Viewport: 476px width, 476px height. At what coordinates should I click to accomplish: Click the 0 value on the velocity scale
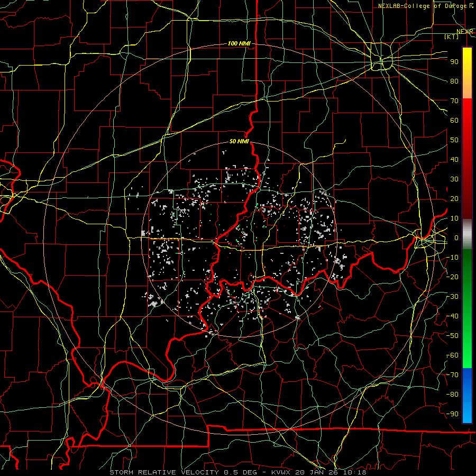pos(456,238)
